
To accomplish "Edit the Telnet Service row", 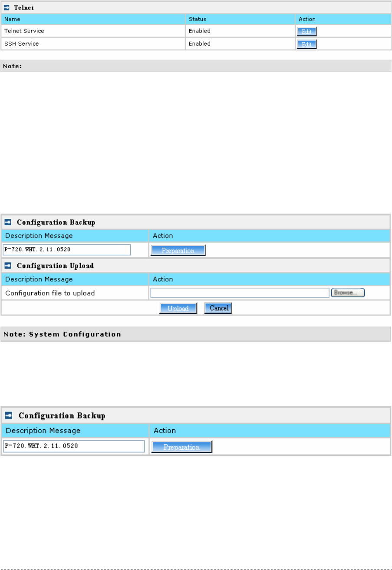I will point(307,31).
